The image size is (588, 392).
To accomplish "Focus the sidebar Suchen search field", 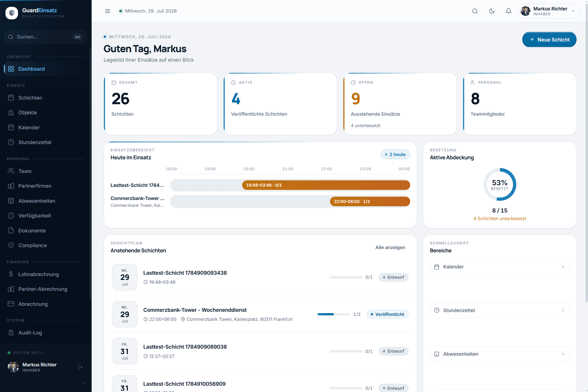I will point(46,37).
